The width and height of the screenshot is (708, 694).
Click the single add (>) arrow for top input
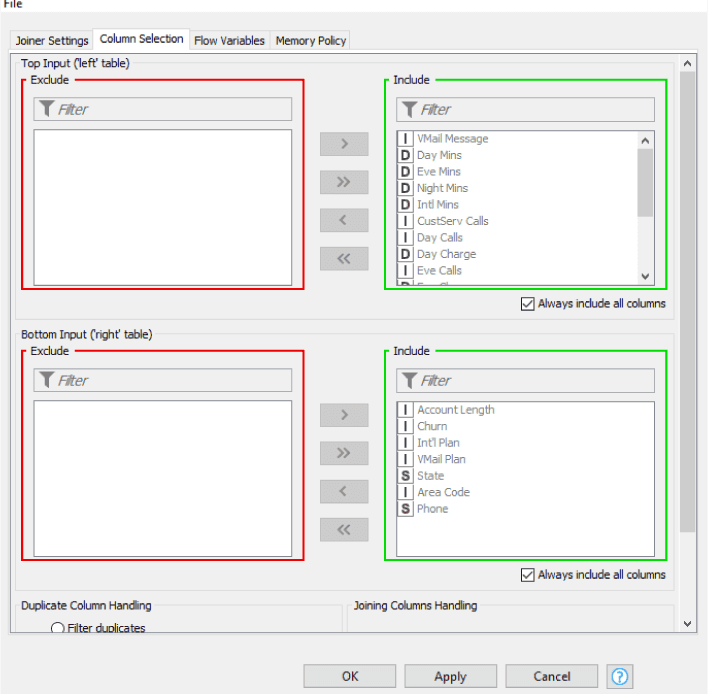(x=344, y=144)
